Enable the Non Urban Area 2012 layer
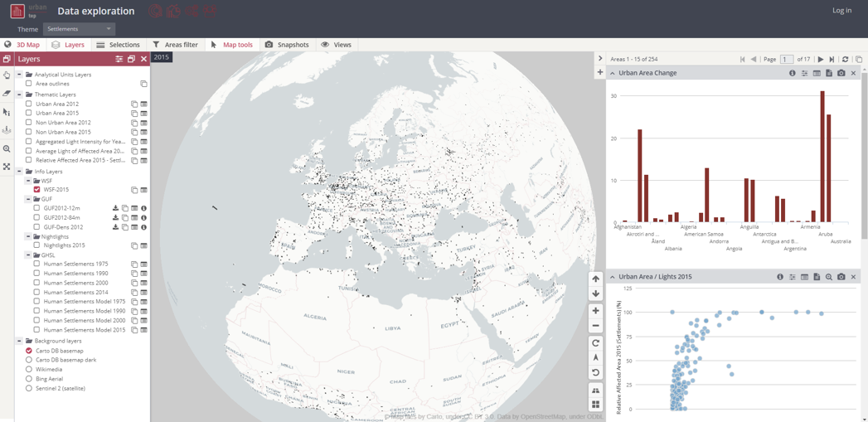This screenshot has width=868, height=422. pos(29,123)
